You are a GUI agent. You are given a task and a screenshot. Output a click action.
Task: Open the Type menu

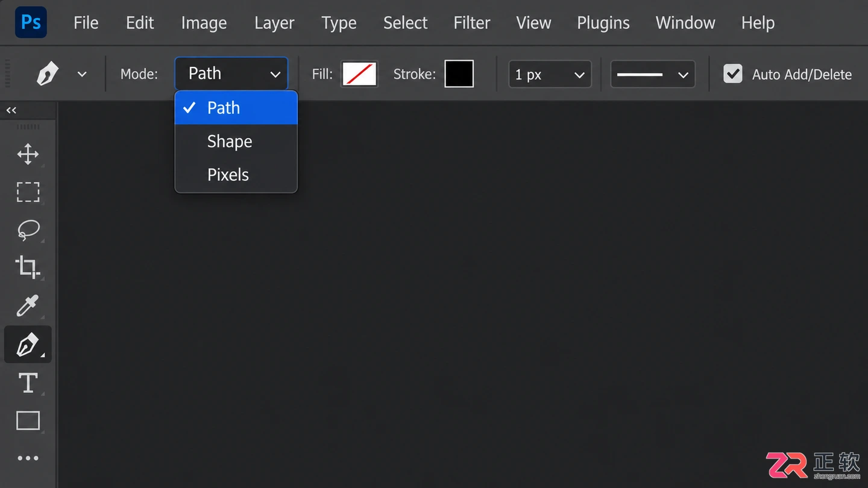click(x=339, y=23)
